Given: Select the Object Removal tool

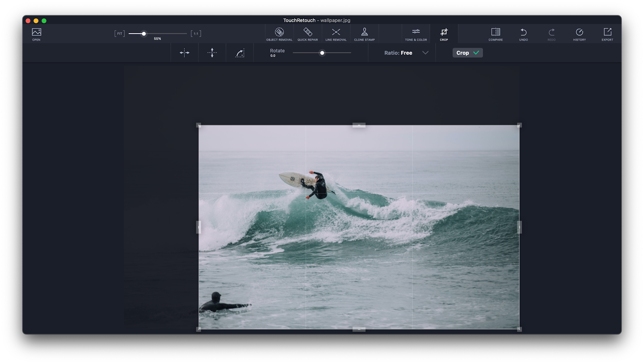Looking at the screenshot, I should click(279, 34).
